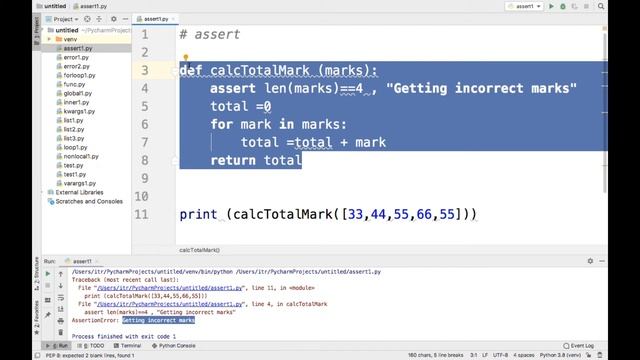This screenshot has width=640, height=360.
Task: Open loop1.py from project tree
Action: [x=75, y=147]
